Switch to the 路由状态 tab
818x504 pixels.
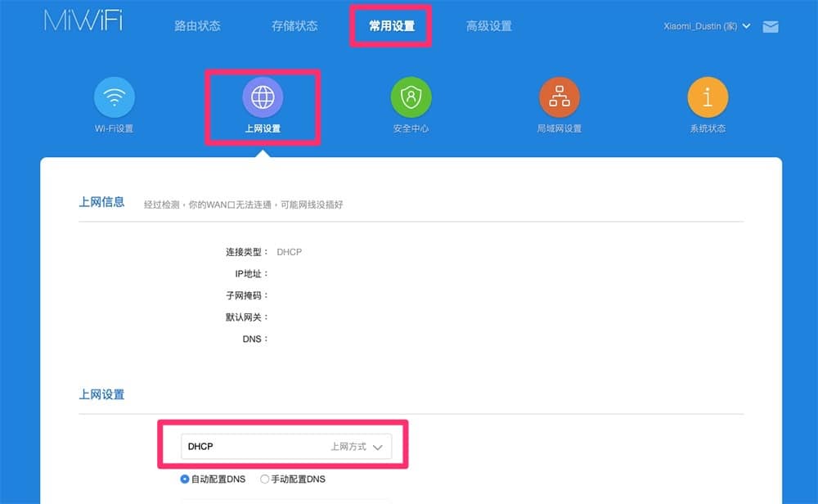point(197,26)
